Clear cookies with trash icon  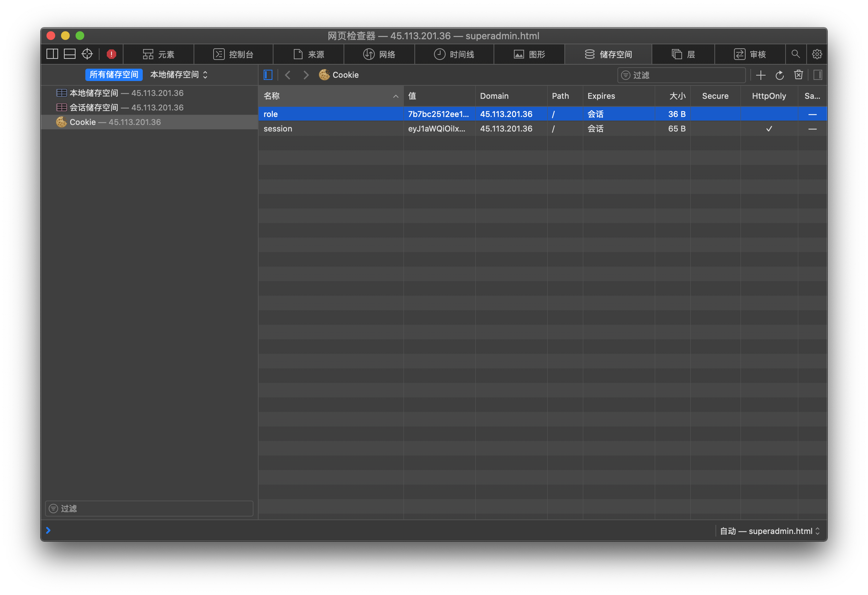pyautogui.click(x=799, y=75)
